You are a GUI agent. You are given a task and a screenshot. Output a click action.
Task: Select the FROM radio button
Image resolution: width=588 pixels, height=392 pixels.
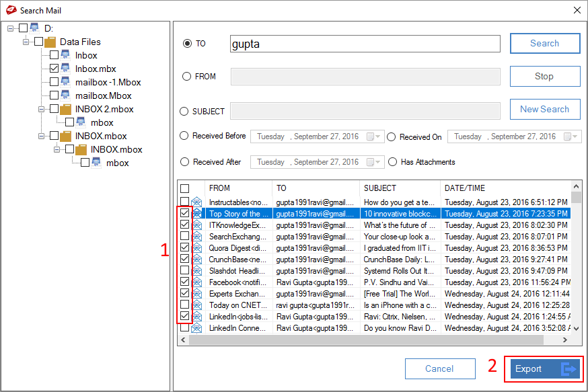pyautogui.click(x=187, y=77)
